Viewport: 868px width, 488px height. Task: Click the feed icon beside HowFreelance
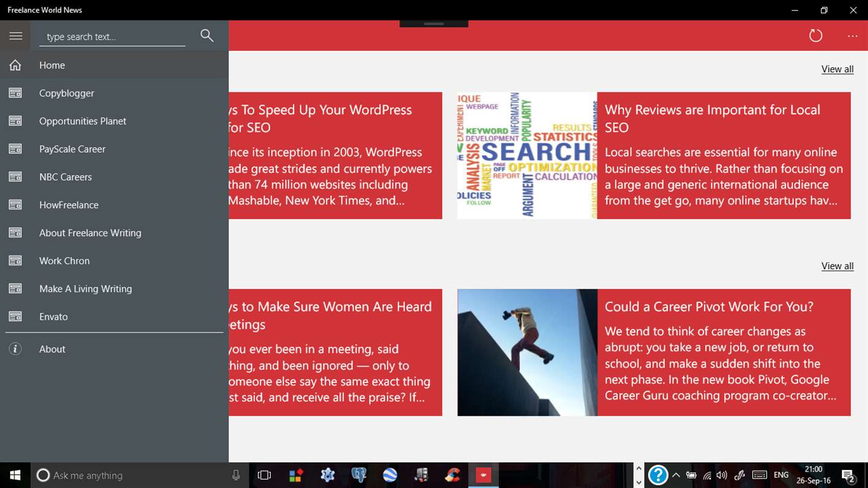tap(15, 205)
